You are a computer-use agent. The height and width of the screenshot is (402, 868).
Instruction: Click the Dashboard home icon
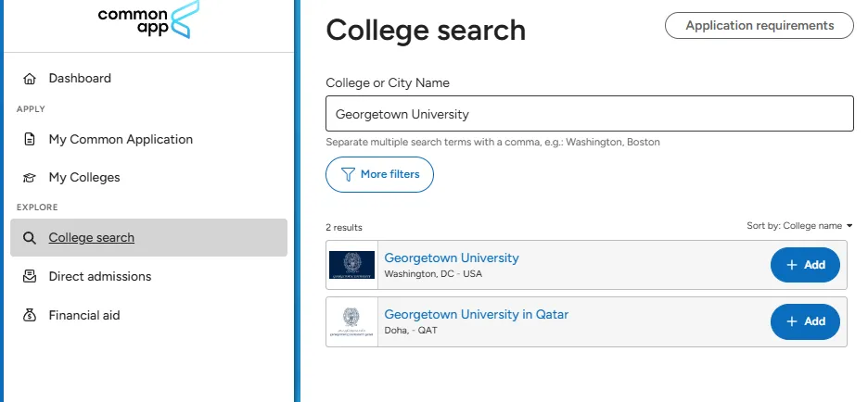pyautogui.click(x=30, y=79)
